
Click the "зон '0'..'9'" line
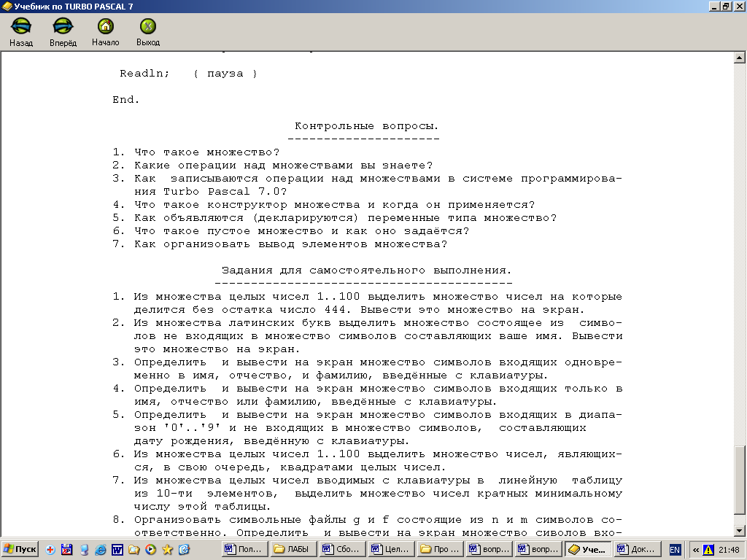pyautogui.click(x=360, y=427)
